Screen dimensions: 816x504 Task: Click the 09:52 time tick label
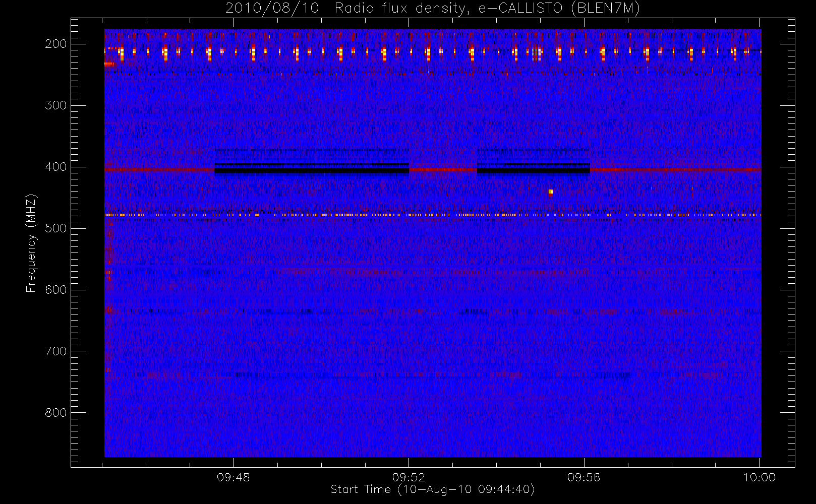point(409,477)
